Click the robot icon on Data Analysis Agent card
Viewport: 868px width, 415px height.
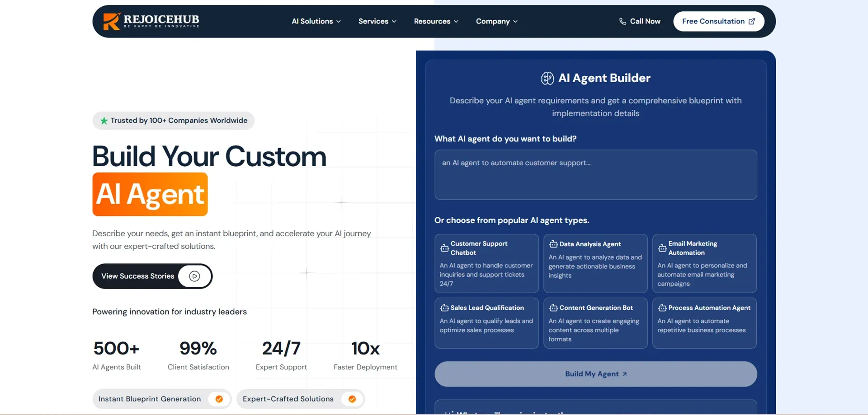[x=553, y=244]
